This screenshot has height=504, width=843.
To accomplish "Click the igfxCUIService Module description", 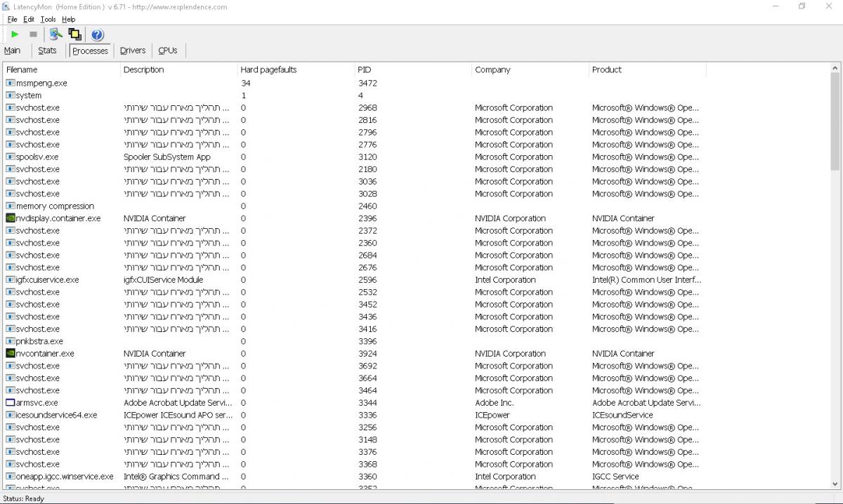I will tap(164, 279).
